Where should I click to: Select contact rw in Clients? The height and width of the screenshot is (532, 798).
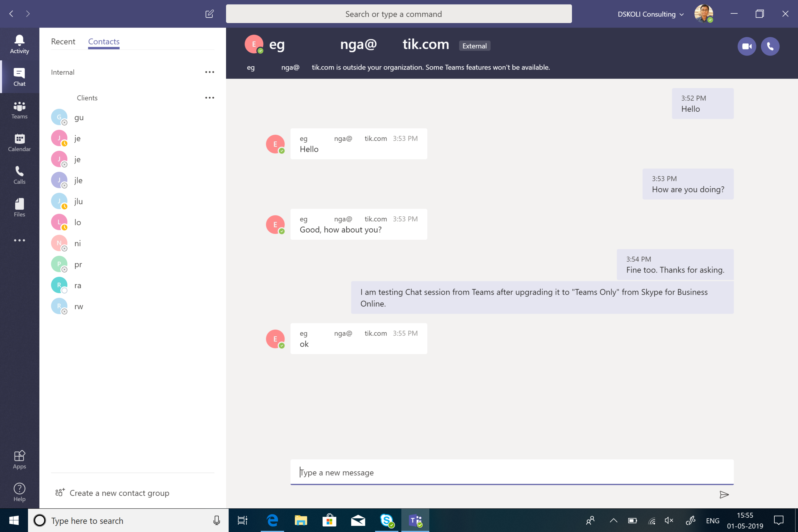133,306
